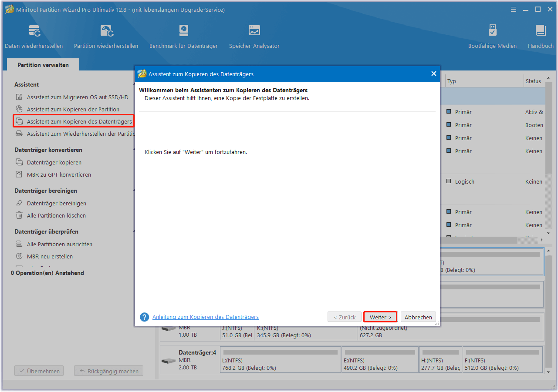Viewport: 558px width, 392px height.
Task: Open Partition wiederherstellen tool
Action: pyautogui.click(x=106, y=37)
